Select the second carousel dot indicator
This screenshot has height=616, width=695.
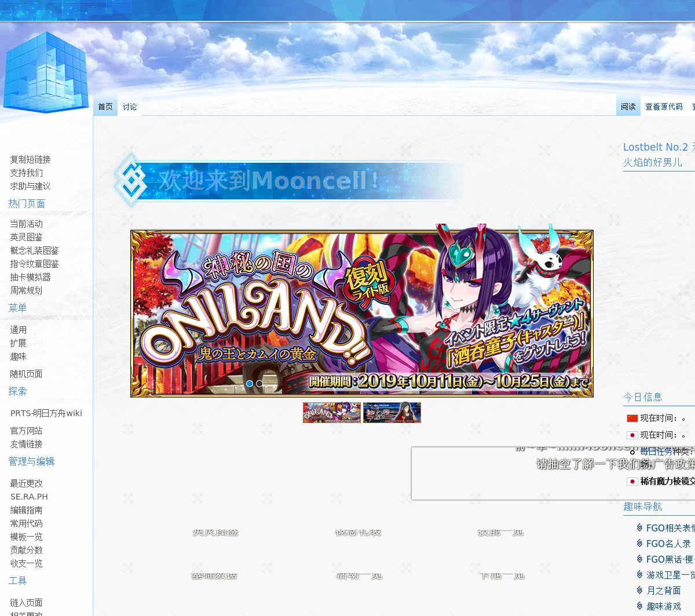pyautogui.click(x=259, y=384)
